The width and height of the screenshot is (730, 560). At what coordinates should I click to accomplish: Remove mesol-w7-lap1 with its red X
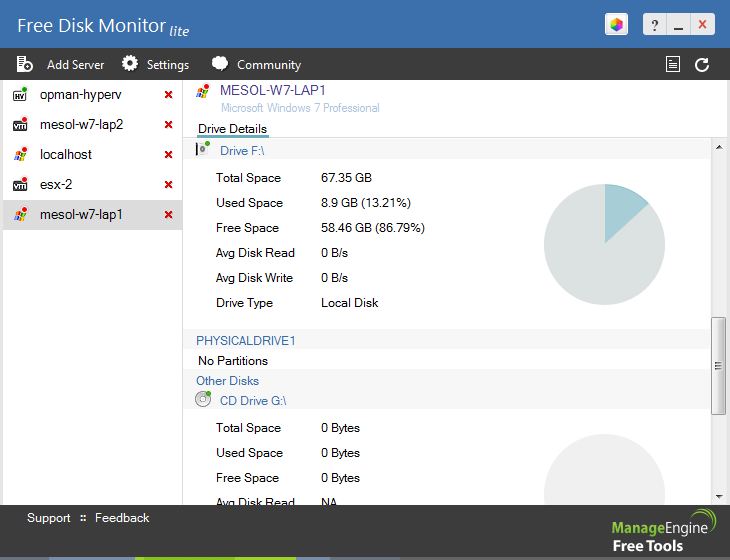pos(169,214)
